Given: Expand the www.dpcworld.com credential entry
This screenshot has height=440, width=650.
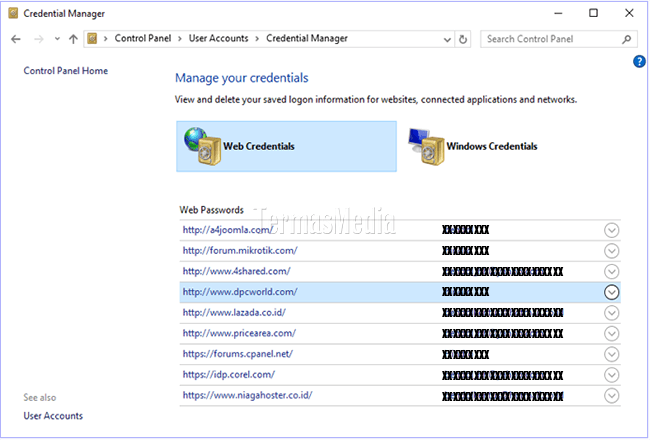Looking at the screenshot, I should [x=611, y=292].
